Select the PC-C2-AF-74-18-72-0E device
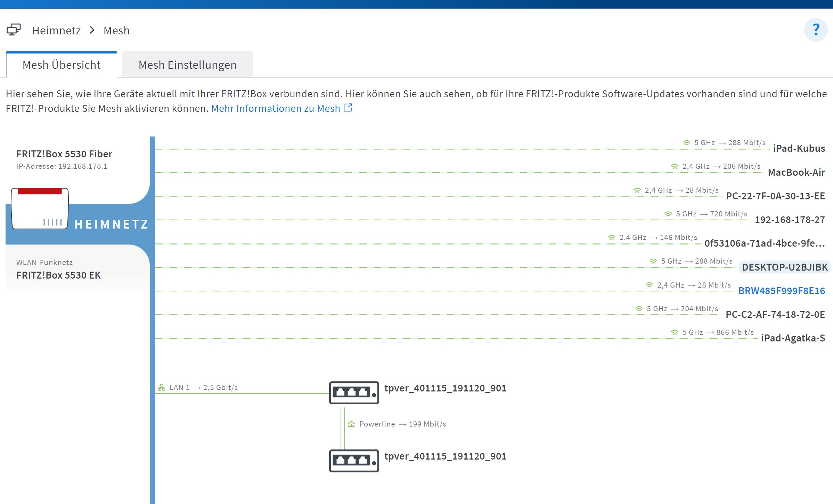This screenshot has height=504, width=833. pos(775,314)
